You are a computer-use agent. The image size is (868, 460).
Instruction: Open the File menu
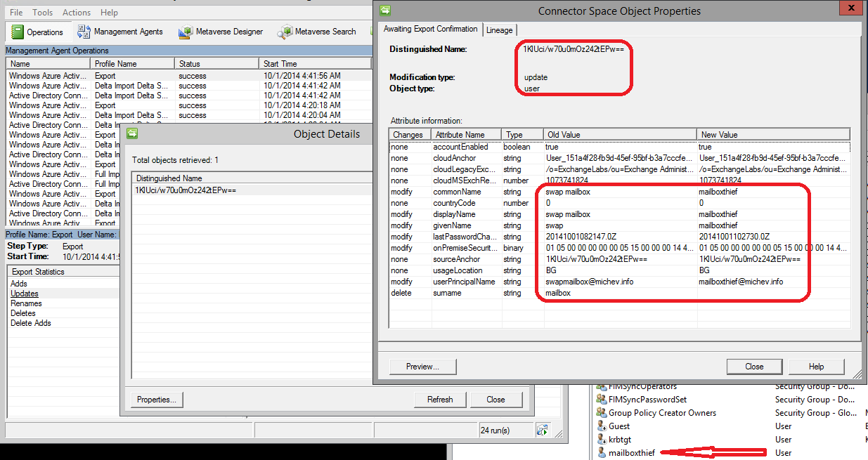(x=16, y=13)
